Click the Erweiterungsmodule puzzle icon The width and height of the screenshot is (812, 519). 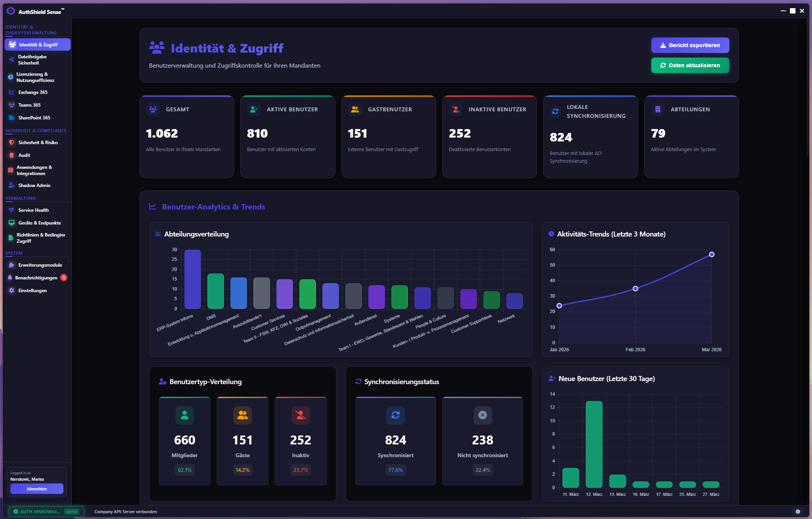point(12,265)
